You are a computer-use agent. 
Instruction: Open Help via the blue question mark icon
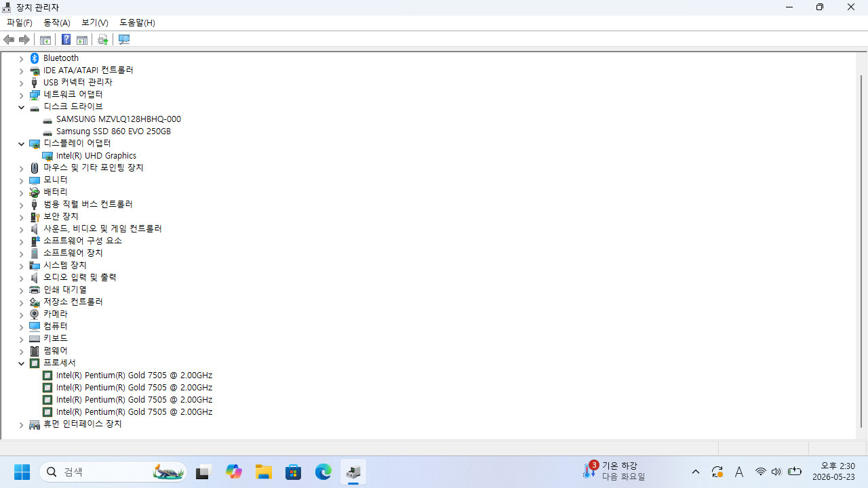tap(66, 39)
